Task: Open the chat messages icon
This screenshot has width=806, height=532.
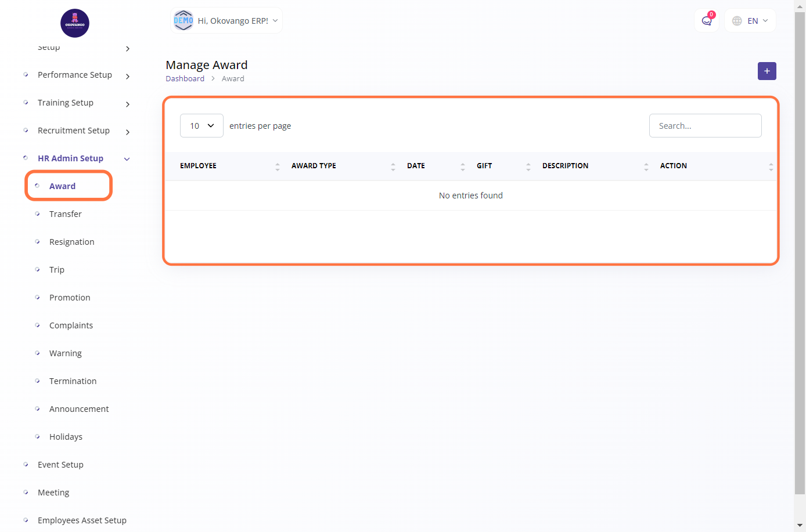Action: [x=707, y=21]
